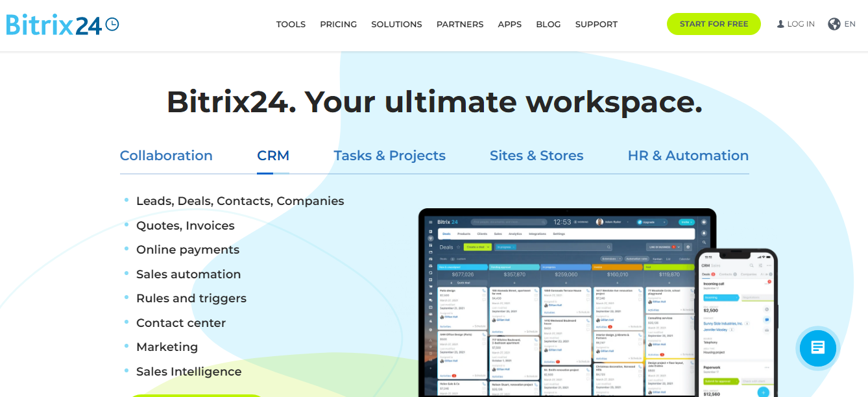The width and height of the screenshot is (868, 397).
Task: Click the "Sales automation" list item
Action: tap(188, 274)
